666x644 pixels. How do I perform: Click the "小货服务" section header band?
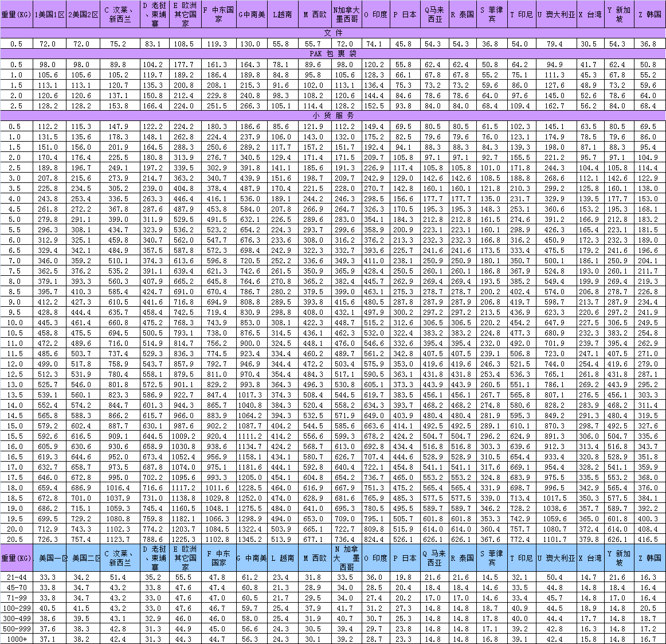tap(333, 116)
